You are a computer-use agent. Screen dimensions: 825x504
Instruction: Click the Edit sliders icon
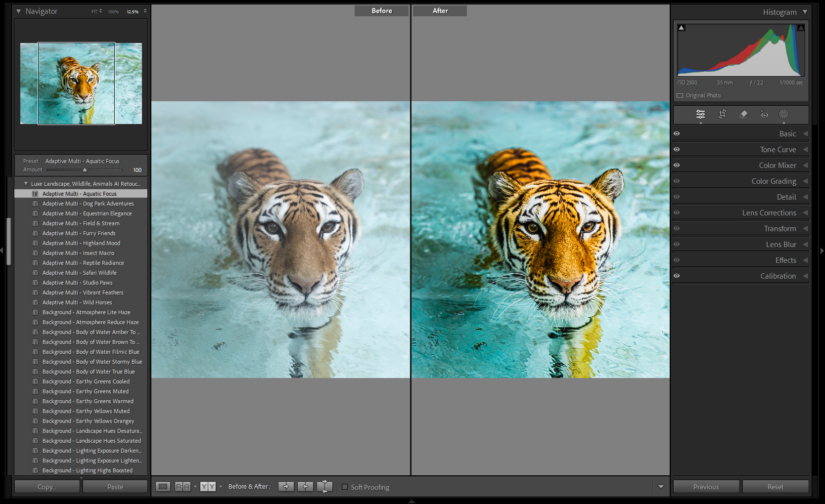(x=700, y=114)
